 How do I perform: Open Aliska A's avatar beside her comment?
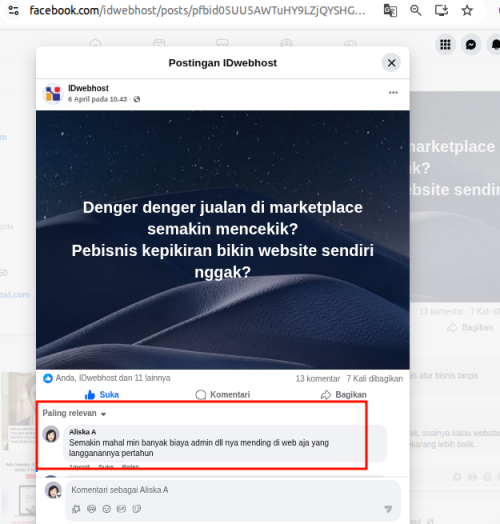[51, 434]
